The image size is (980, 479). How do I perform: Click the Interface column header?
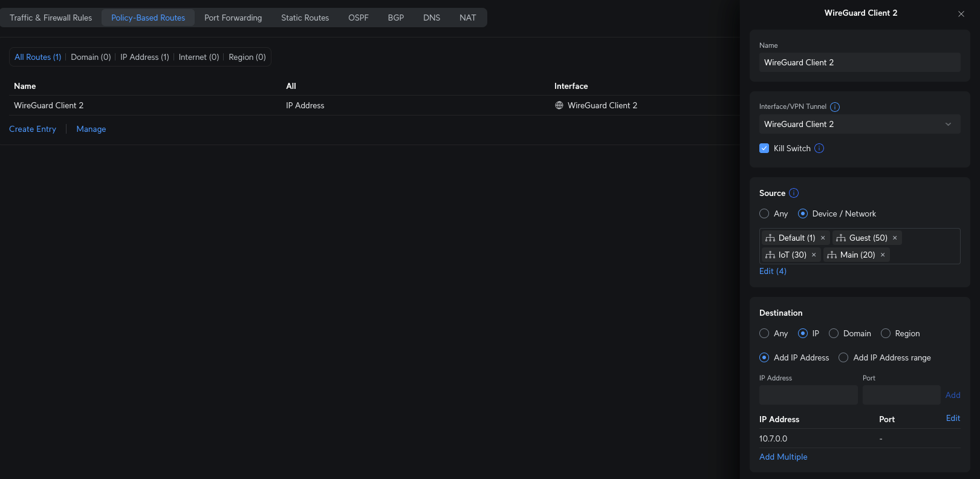[x=571, y=86]
